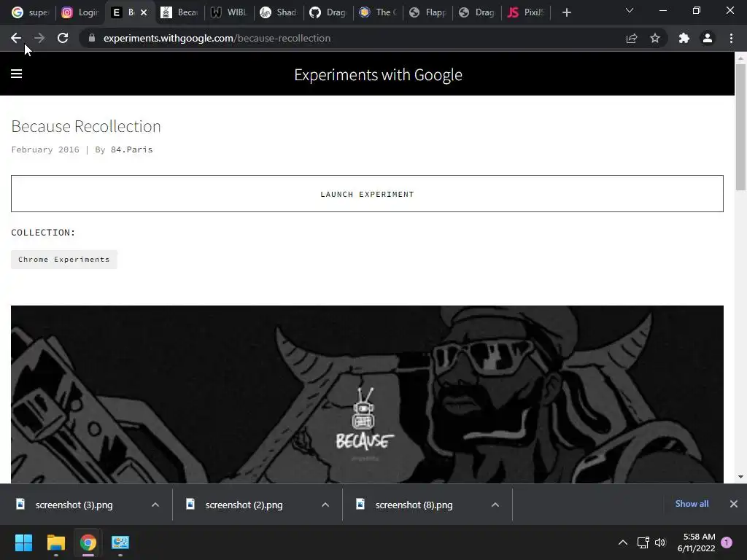The image size is (747, 560).
Task: Click the LAUNCH EXPERIMENT button
Action: point(368,194)
